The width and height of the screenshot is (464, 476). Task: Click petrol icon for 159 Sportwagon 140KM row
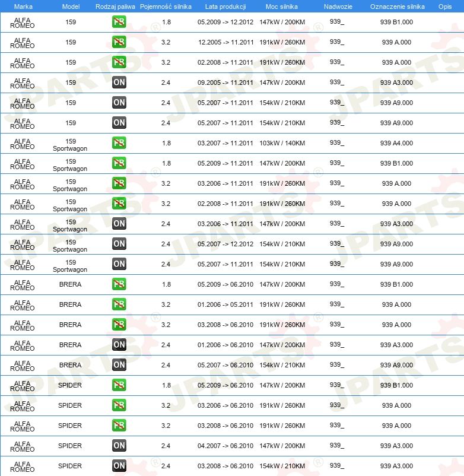click(x=119, y=143)
